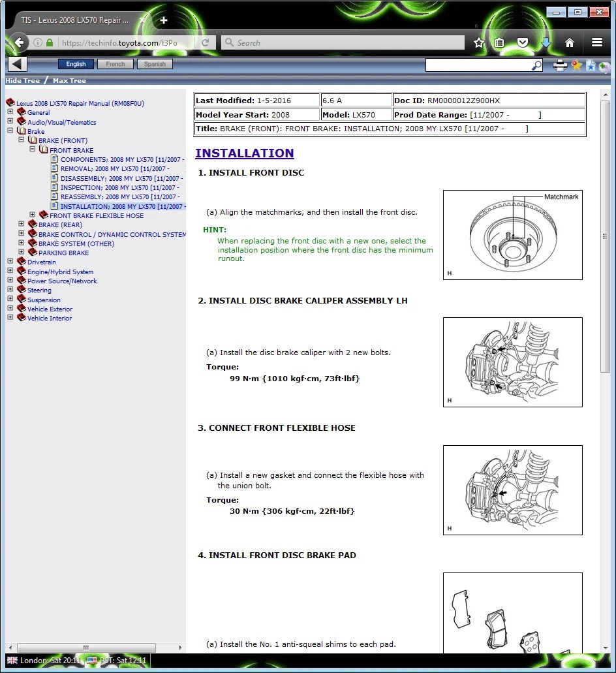Viewport: 616px width, 673px height.
Task: Click the Hide Tree link
Action: click(22, 80)
